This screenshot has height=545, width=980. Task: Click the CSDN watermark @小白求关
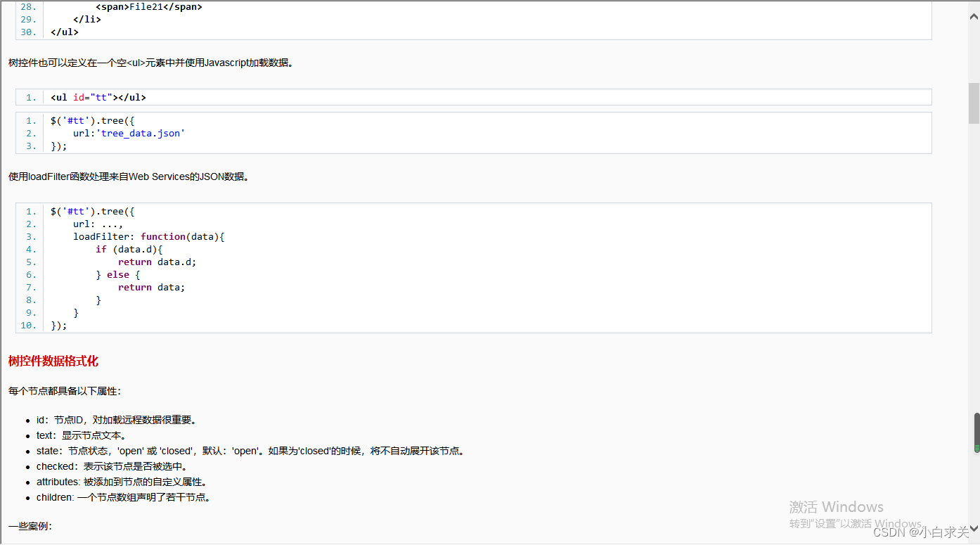tap(921, 532)
